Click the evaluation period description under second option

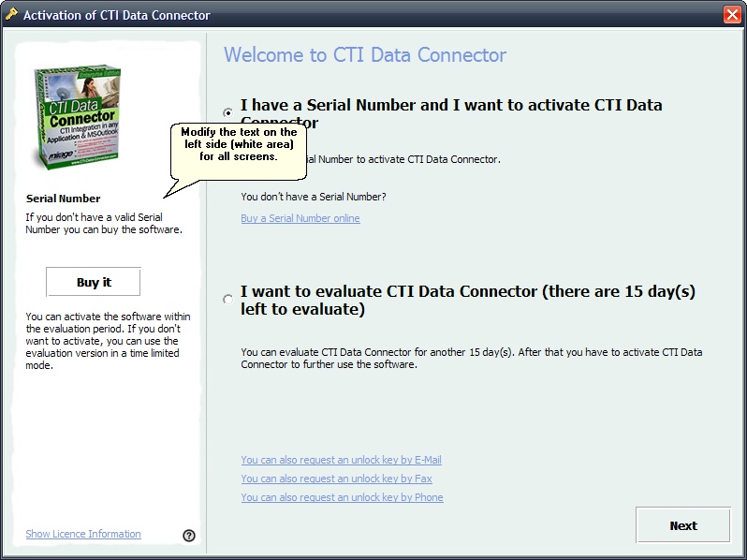pos(471,359)
